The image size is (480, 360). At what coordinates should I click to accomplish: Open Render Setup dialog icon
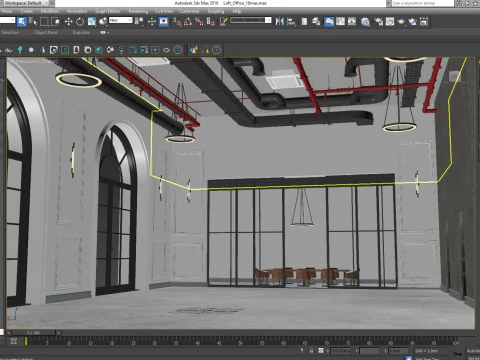pos(379,22)
